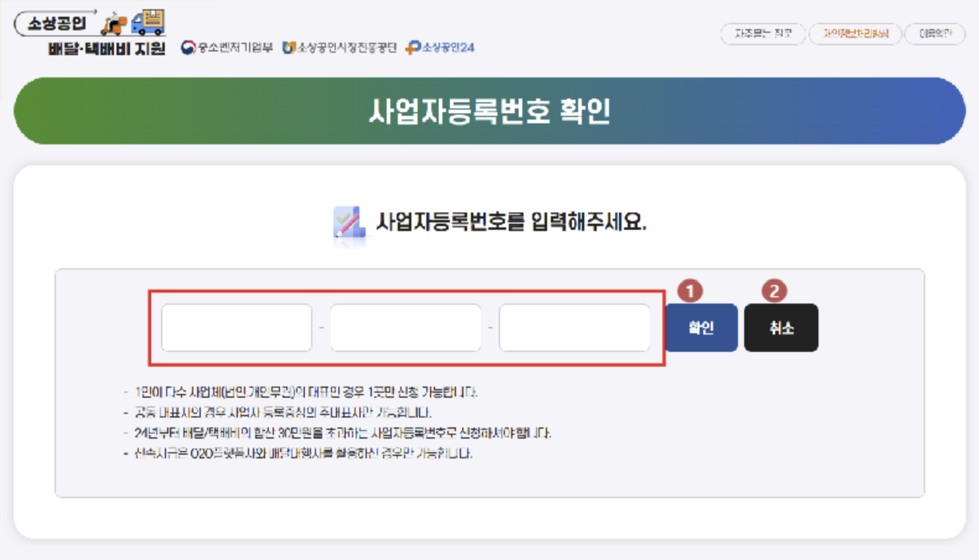Click the delivery truck icon in header

148,22
